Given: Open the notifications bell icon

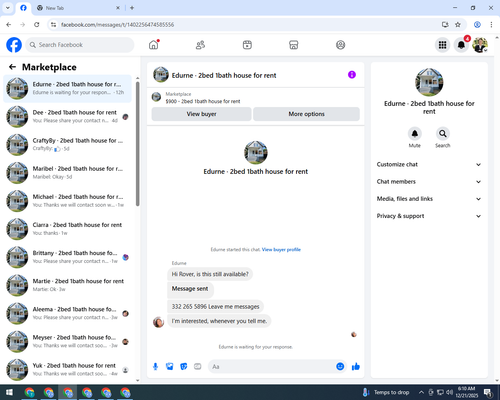Looking at the screenshot, I should 461,45.
